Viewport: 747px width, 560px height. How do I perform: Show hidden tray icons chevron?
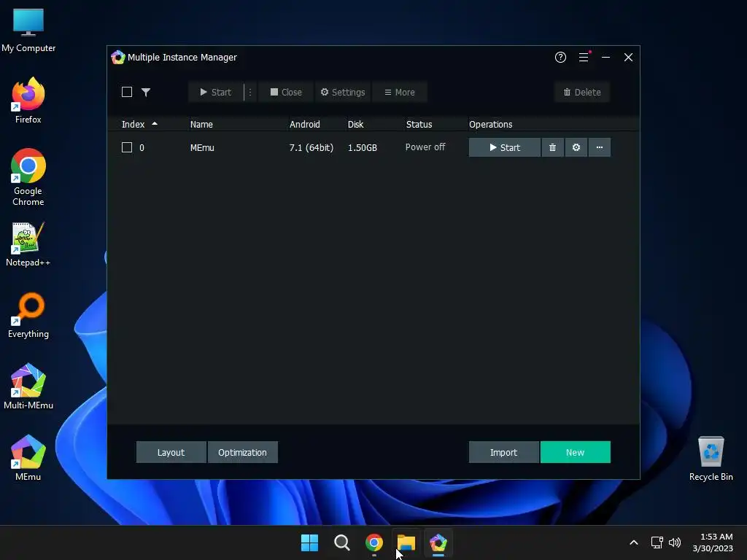(634, 542)
